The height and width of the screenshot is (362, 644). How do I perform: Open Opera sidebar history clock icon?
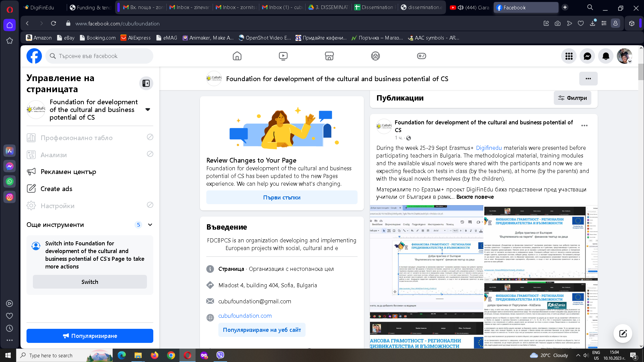tap(9, 328)
